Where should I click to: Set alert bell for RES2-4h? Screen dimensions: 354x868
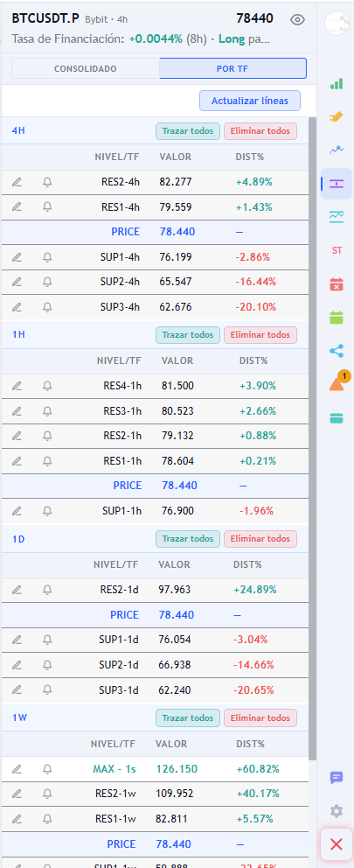point(47,182)
